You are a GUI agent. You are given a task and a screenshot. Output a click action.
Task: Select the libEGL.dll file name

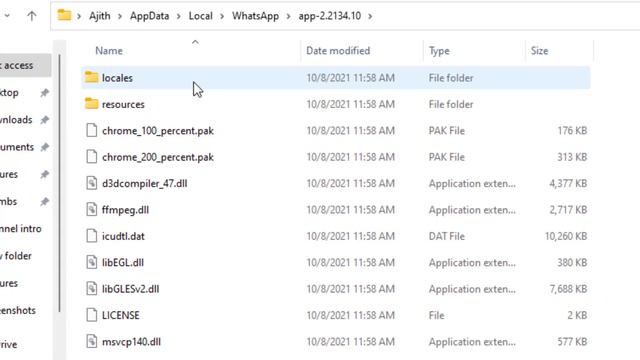tap(123, 262)
